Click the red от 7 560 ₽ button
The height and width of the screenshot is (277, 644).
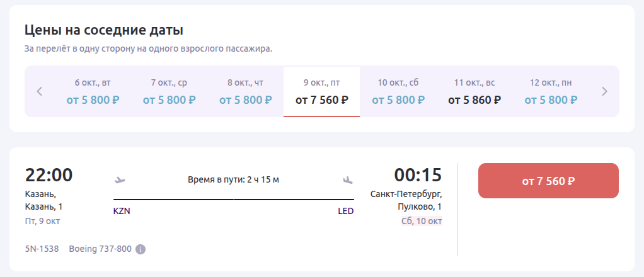click(548, 181)
